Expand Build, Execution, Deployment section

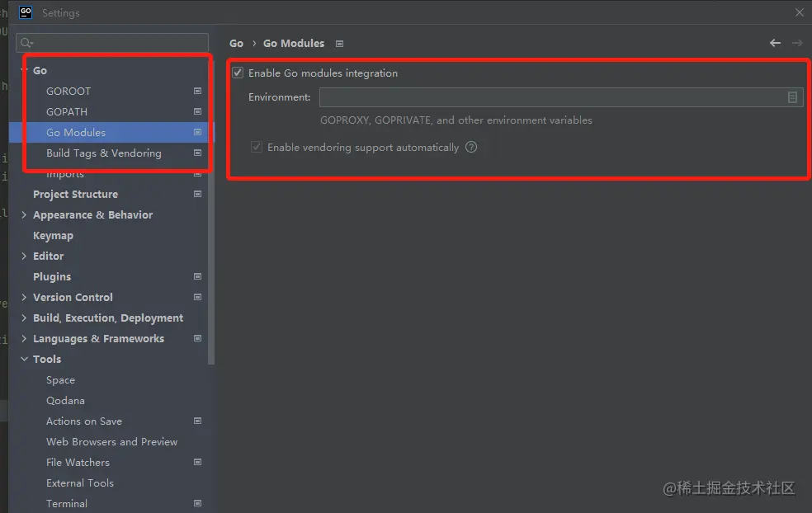24,318
